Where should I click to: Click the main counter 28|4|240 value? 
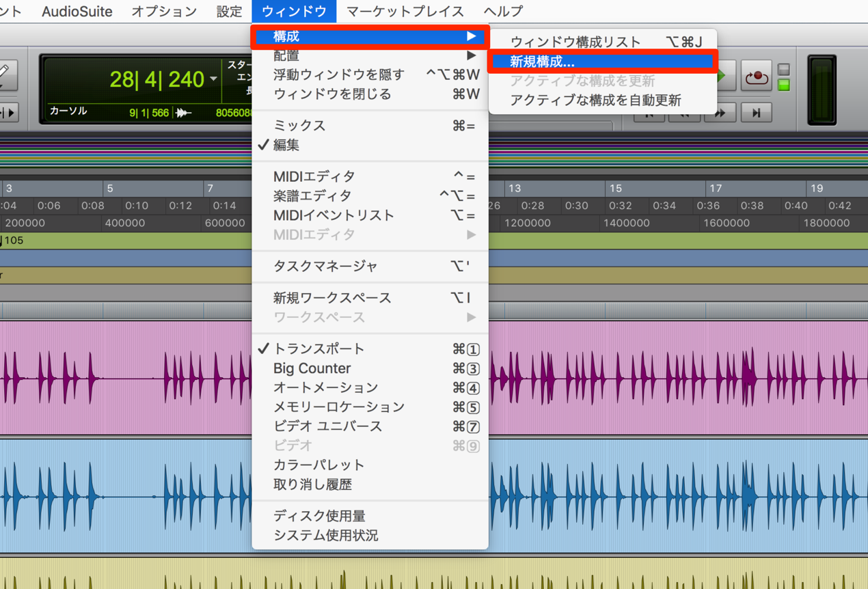[157, 79]
